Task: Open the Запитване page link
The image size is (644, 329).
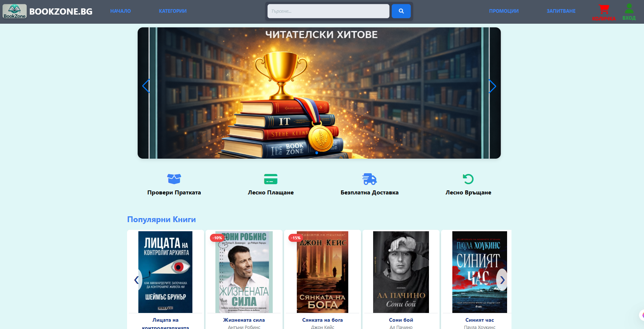Action: click(x=561, y=11)
